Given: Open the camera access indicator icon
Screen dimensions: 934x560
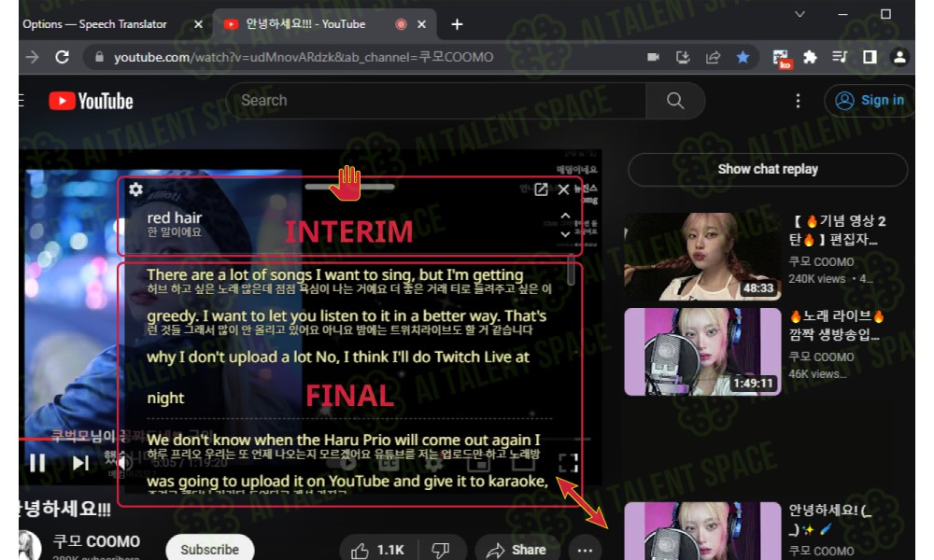Looking at the screenshot, I should (654, 57).
